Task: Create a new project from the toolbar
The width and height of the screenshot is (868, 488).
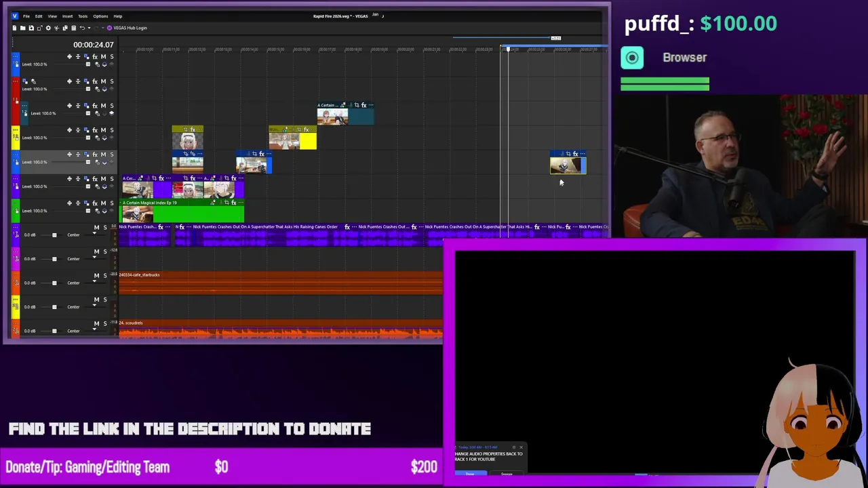Action: [x=14, y=28]
